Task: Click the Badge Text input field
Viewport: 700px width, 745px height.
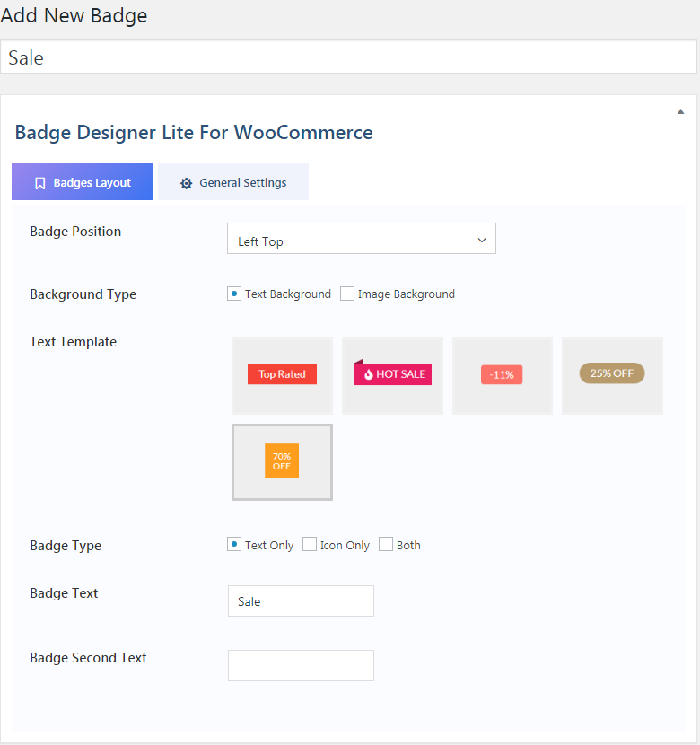Action: 301,601
